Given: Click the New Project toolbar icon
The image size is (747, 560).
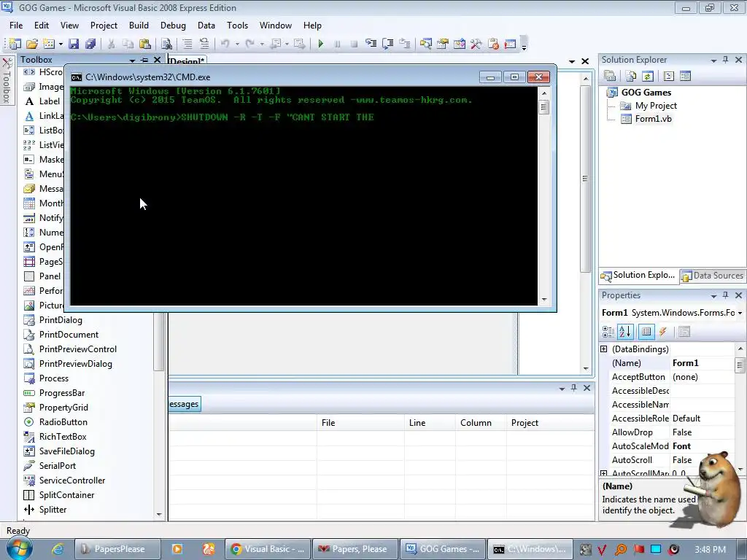Looking at the screenshot, I should (x=15, y=44).
